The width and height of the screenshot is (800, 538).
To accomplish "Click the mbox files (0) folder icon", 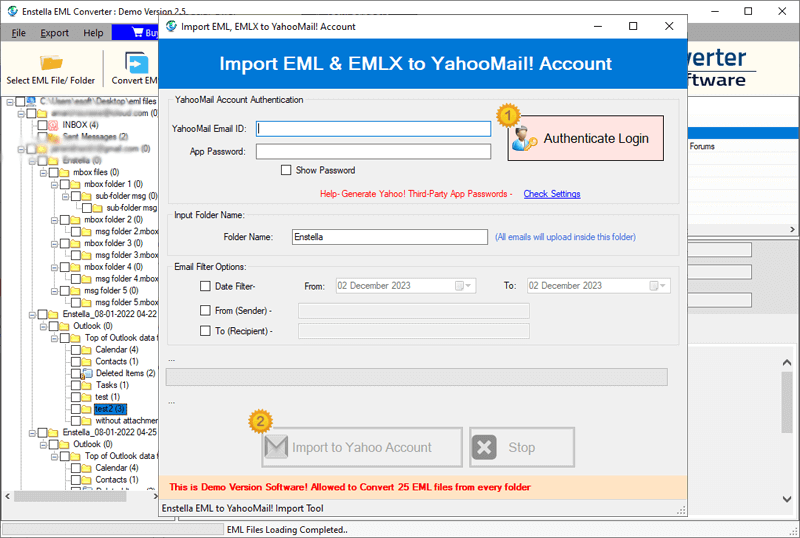I will [64, 173].
